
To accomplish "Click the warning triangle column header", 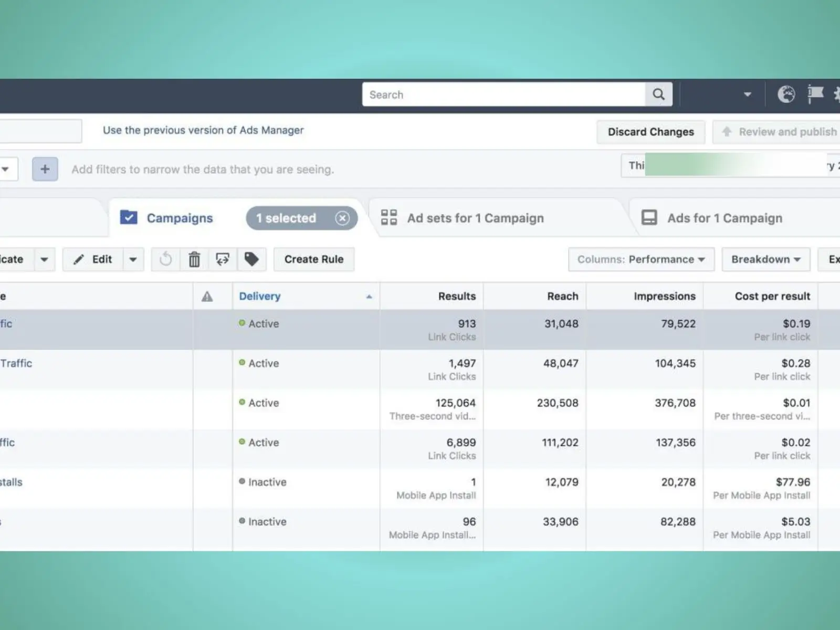I will 207,297.
